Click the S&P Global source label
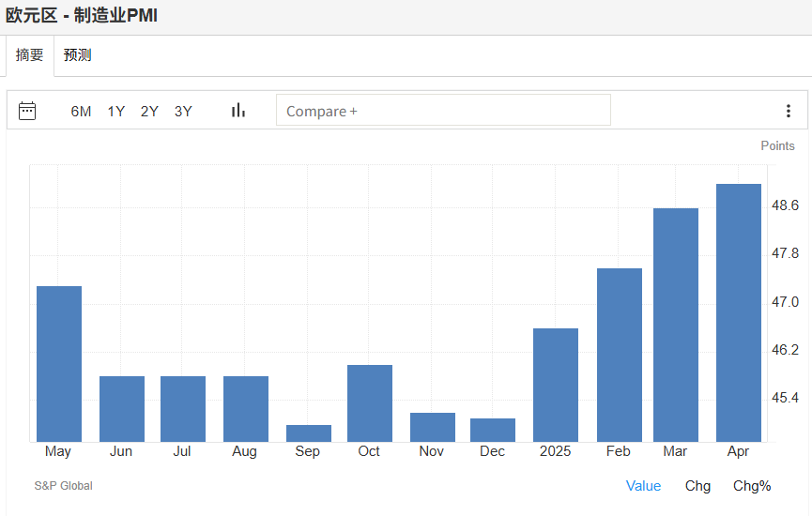The height and width of the screenshot is (516, 812). (x=63, y=485)
